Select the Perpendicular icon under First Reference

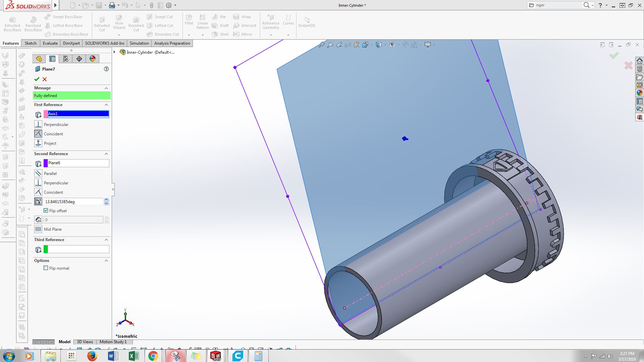tap(38, 124)
